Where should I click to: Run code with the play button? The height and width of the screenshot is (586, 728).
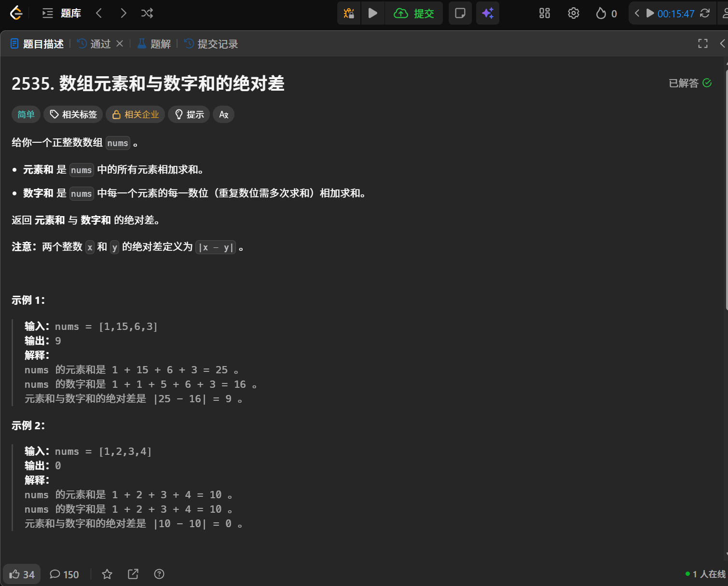pos(373,13)
